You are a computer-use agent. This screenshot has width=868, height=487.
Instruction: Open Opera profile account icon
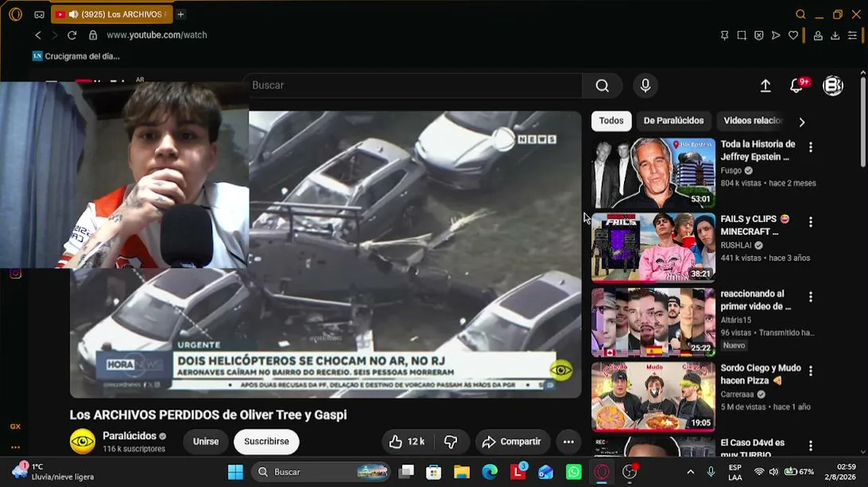tap(818, 35)
